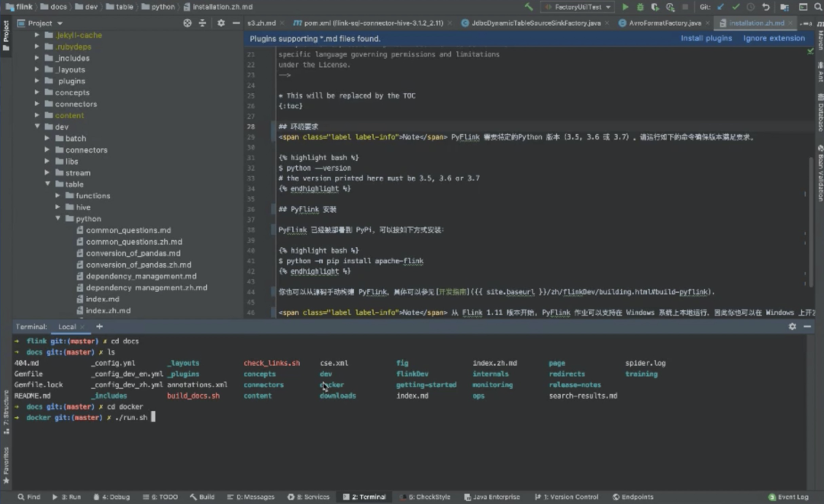Add new terminal session with plus icon
Viewport: 824px width, 504px height.
coord(99,326)
